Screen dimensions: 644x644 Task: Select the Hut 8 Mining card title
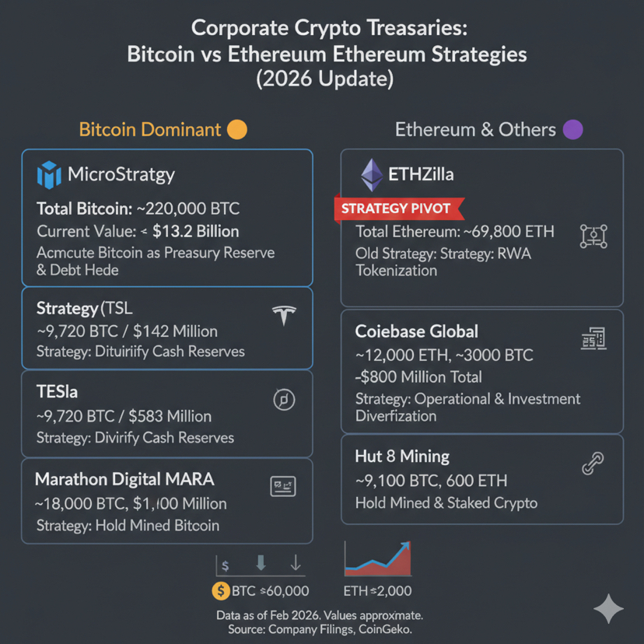[402, 456]
